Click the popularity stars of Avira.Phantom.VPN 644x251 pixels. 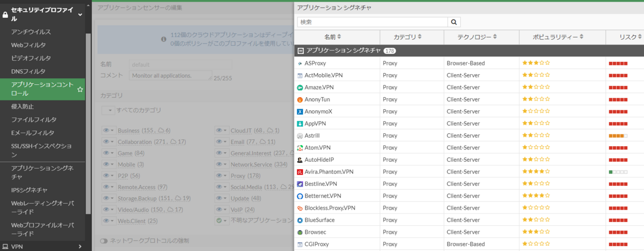[x=536, y=172]
